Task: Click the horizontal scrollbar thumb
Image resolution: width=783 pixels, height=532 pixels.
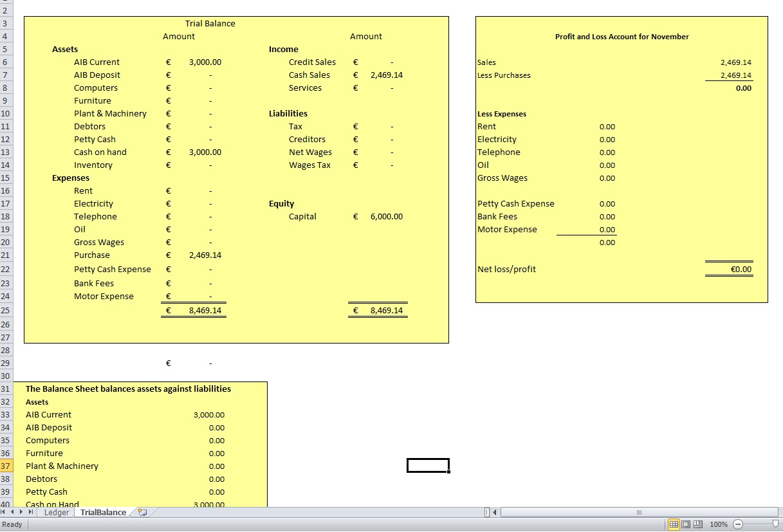Action: coord(638,513)
